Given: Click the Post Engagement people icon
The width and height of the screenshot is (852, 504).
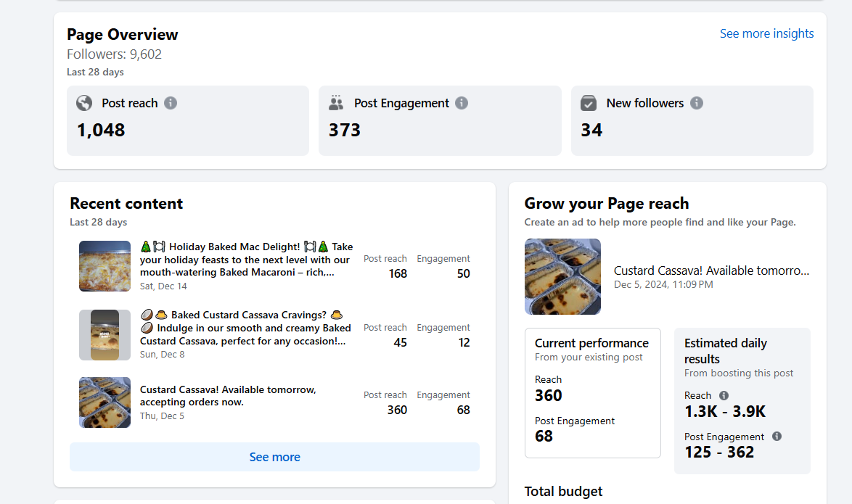Looking at the screenshot, I should [336, 103].
